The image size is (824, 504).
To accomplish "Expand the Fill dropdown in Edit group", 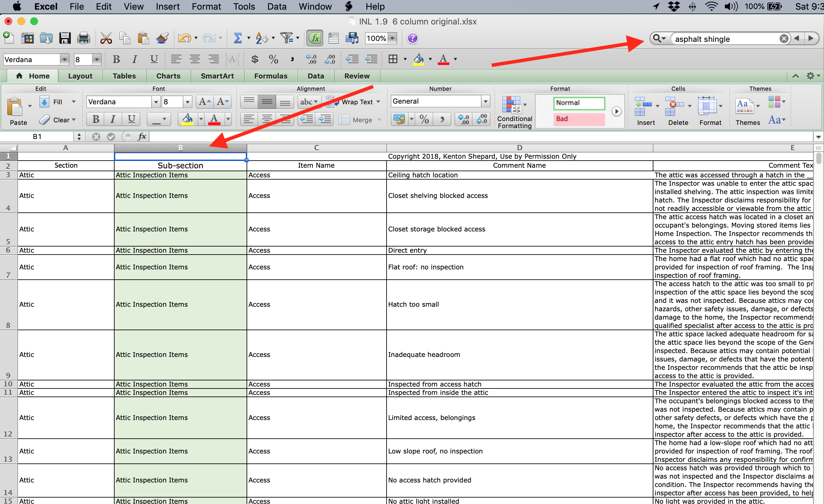I will (x=74, y=102).
